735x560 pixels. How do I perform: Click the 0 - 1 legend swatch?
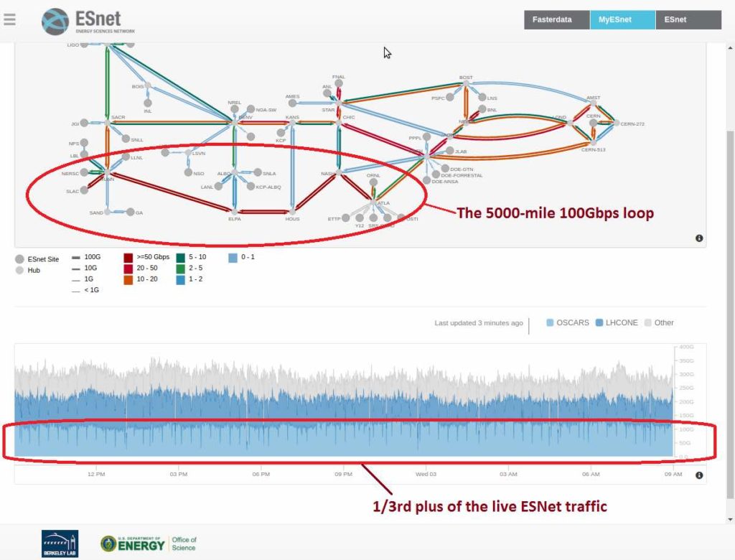233,258
